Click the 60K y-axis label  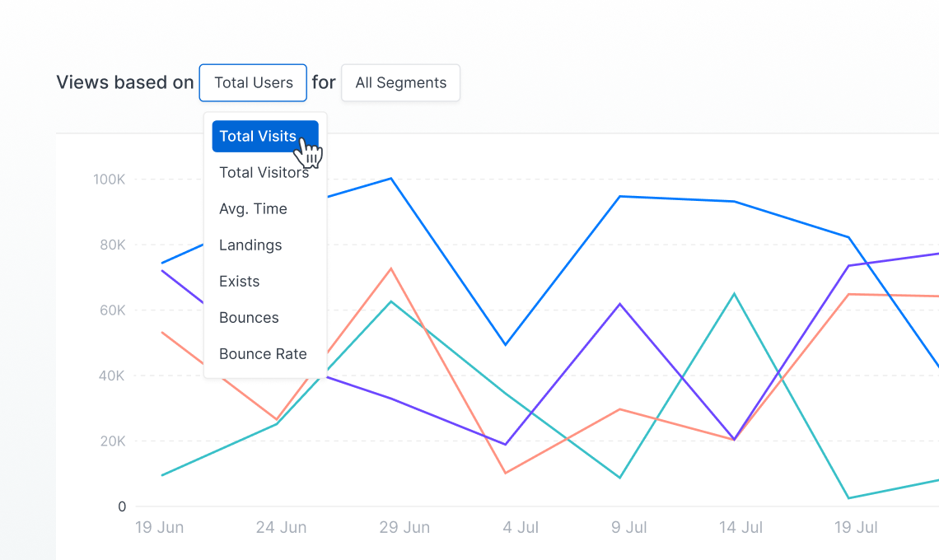pyautogui.click(x=113, y=310)
